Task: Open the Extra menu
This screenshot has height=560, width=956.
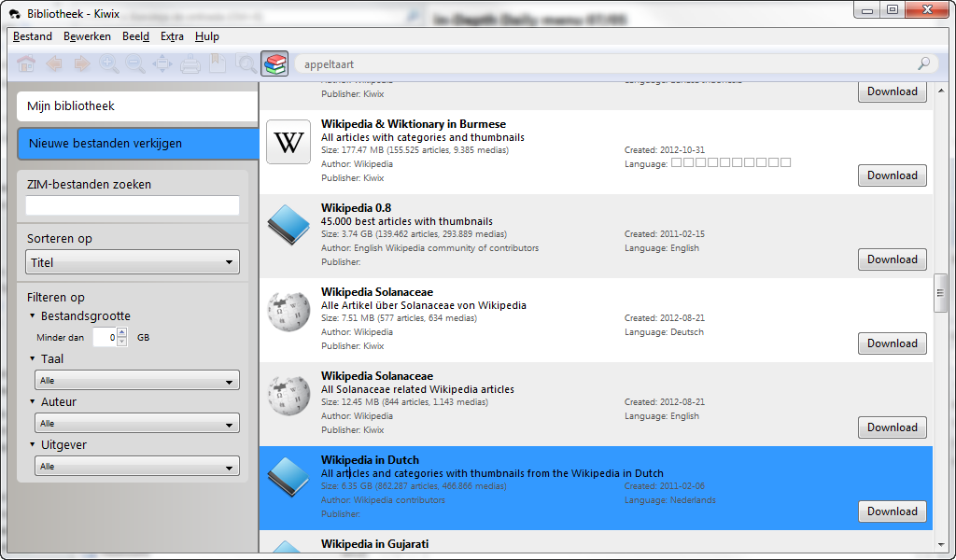Action: [x=172, y=36]
